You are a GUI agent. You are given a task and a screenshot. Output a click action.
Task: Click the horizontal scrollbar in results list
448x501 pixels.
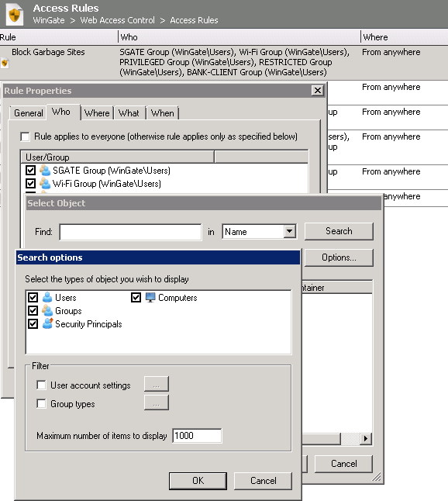(321, 439)
